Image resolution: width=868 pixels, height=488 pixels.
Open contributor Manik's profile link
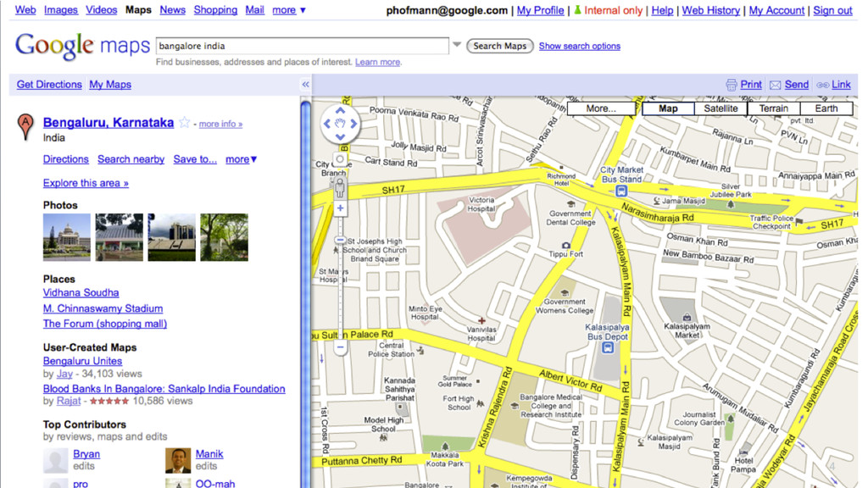point(209,454)
